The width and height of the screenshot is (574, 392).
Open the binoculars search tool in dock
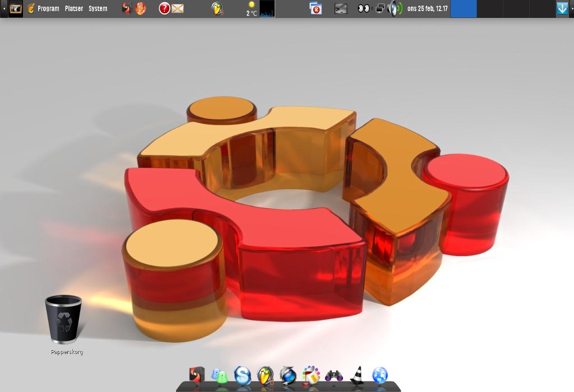point(334,376)
